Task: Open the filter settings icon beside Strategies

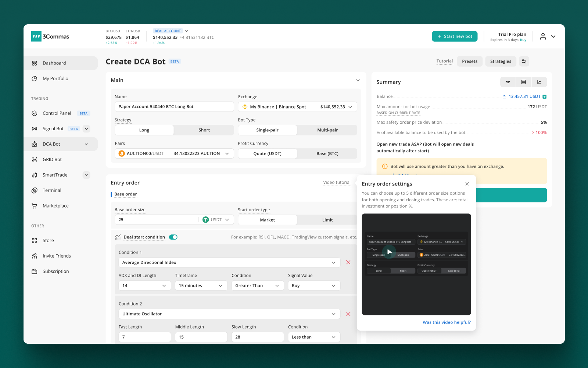Action: pos(524,61)
